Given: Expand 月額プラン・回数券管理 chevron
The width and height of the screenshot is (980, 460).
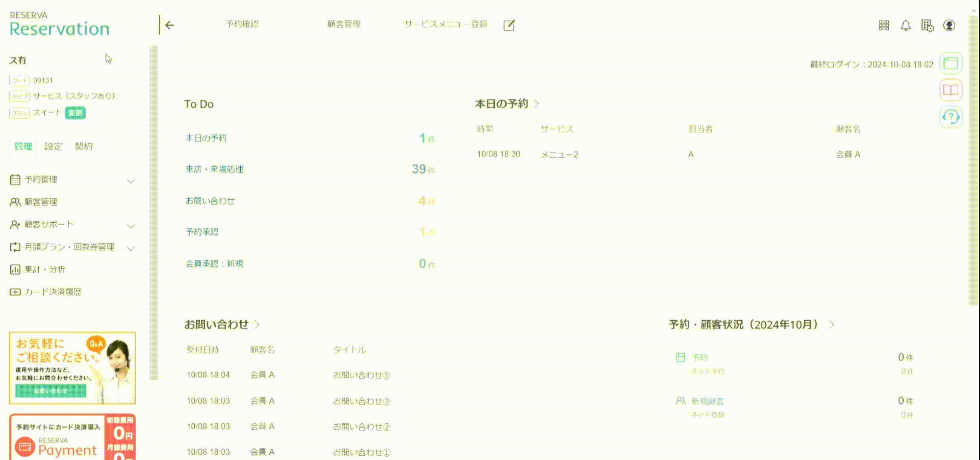Looking at the screenshot, I should click(131, 248).
